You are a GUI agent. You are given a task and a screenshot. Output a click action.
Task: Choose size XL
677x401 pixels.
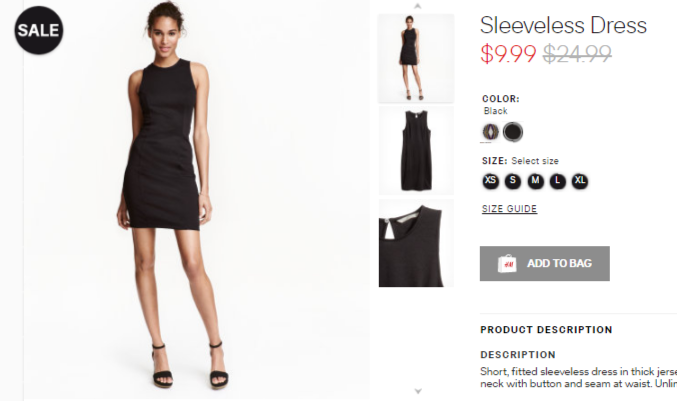[x=580, y=180]
